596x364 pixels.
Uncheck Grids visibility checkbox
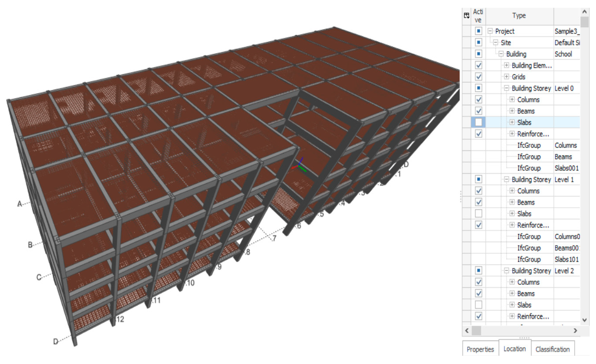[x=478, y=77]
